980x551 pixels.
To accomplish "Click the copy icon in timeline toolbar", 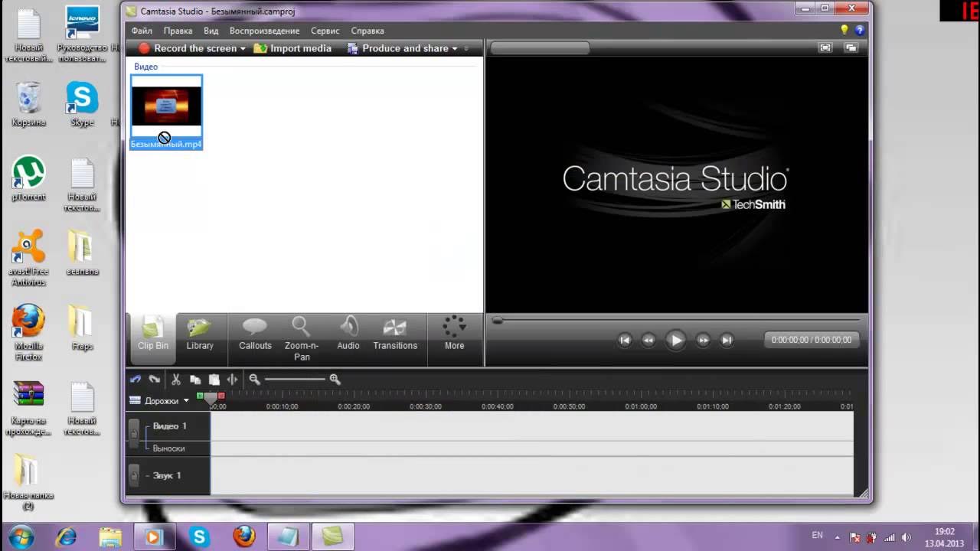I will point(195,379).
